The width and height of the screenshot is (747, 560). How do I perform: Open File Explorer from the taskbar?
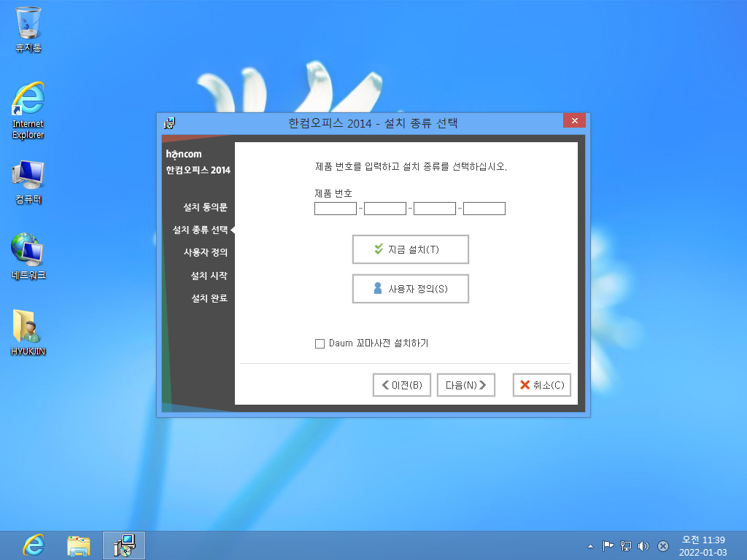79,545
